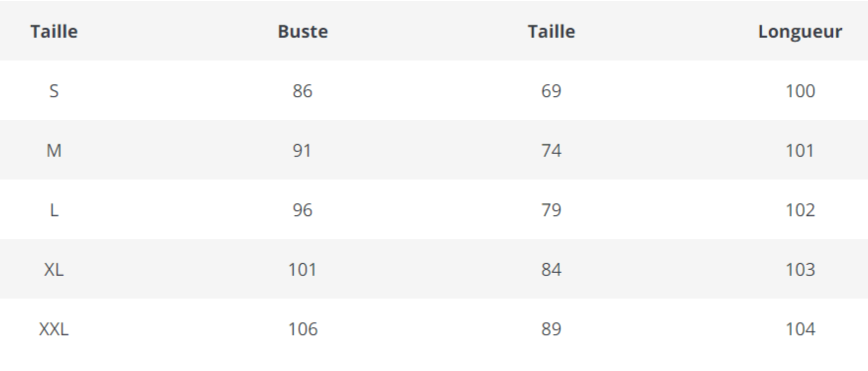
Task: Select the waist value 69
Action: pyautogui.click(x=551, y=91)
